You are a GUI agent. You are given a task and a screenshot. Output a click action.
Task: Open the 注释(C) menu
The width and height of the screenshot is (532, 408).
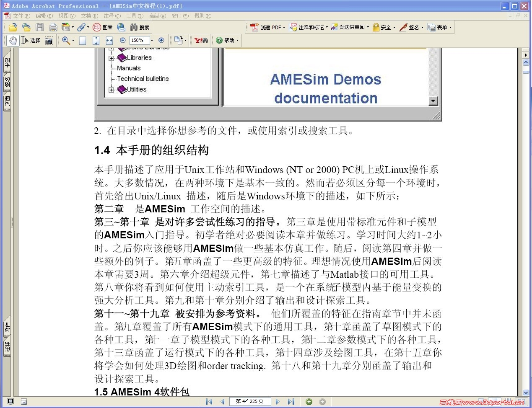[112, 16]
